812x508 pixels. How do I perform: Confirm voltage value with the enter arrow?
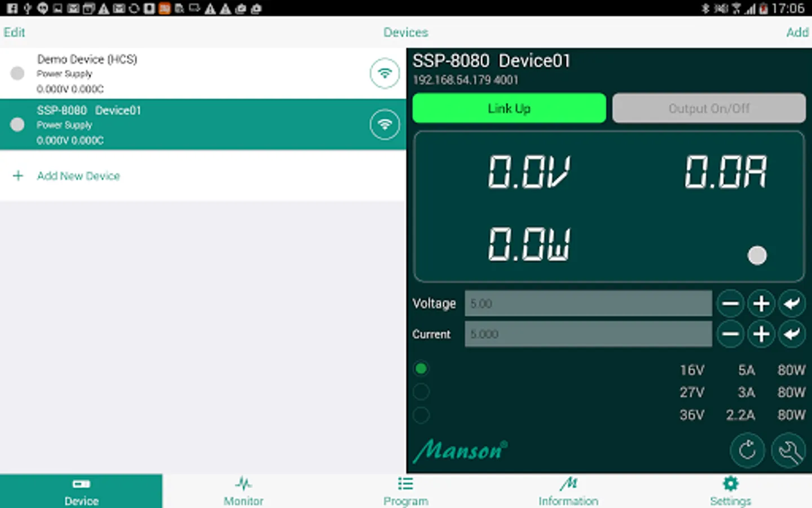[x=792, y=304]
